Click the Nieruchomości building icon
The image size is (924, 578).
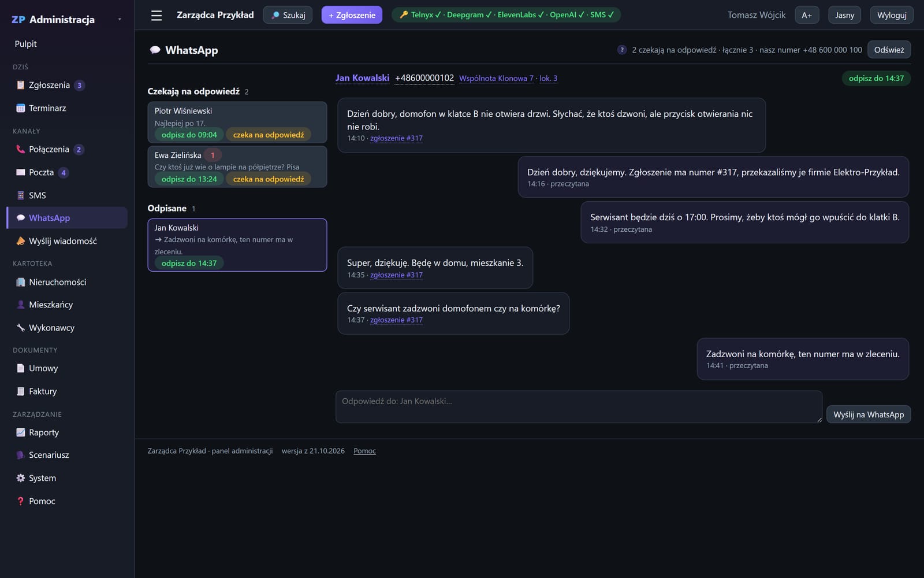[x=21, y=282]
